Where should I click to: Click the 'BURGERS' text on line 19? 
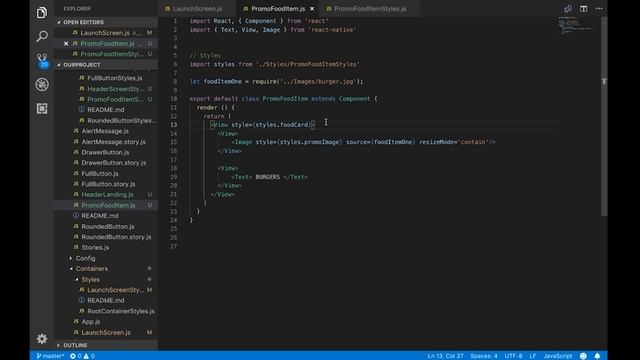click(x=268, y=177)
